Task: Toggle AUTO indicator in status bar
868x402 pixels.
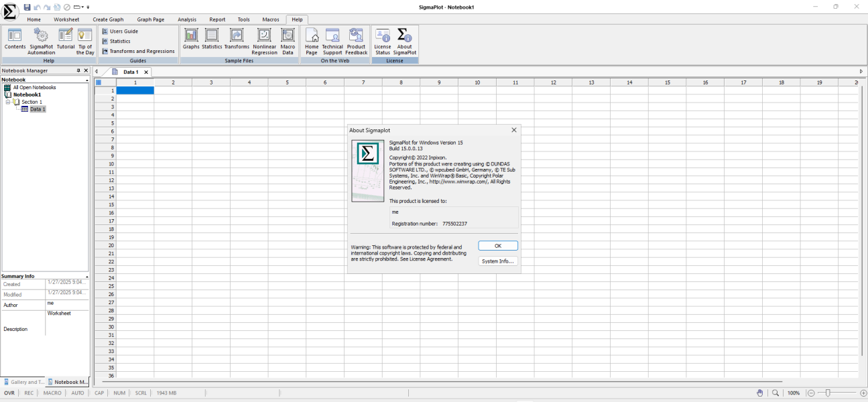Action: pos(78,393)
